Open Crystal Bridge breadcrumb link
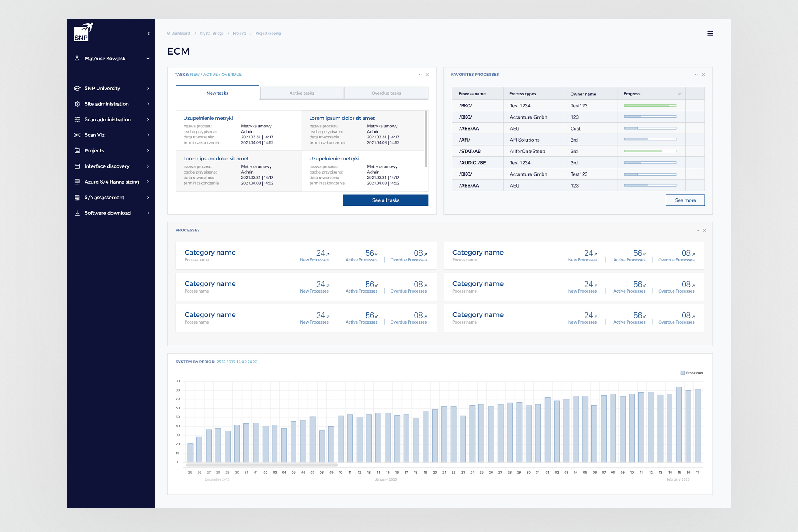The image size is (798, 532). click(x=211, y=34)
